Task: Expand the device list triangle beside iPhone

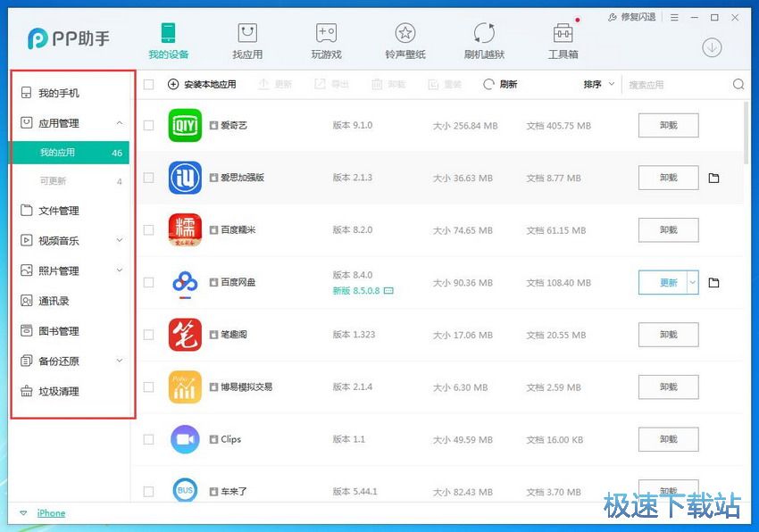Action: (23, 513)
